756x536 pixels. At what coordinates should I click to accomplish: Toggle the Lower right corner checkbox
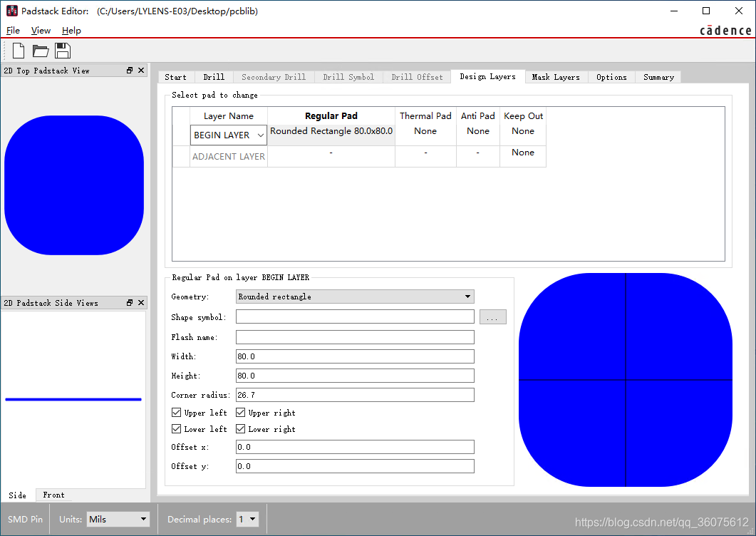click(x=241, y=429)
